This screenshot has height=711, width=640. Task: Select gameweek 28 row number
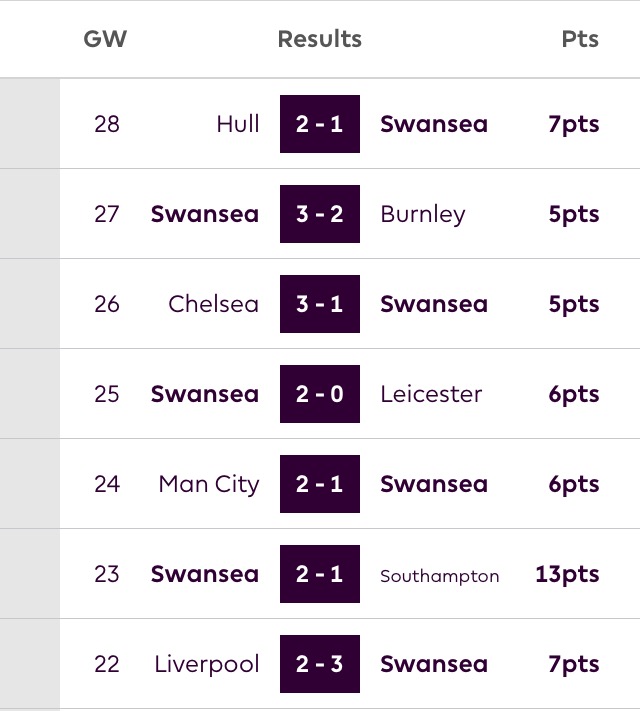click(x=107, y=124)
